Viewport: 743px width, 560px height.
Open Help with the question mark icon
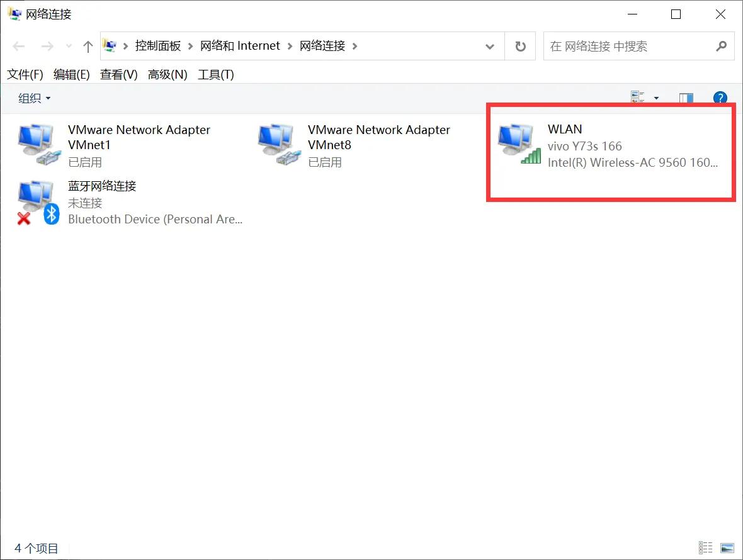(x=720, y=98)
